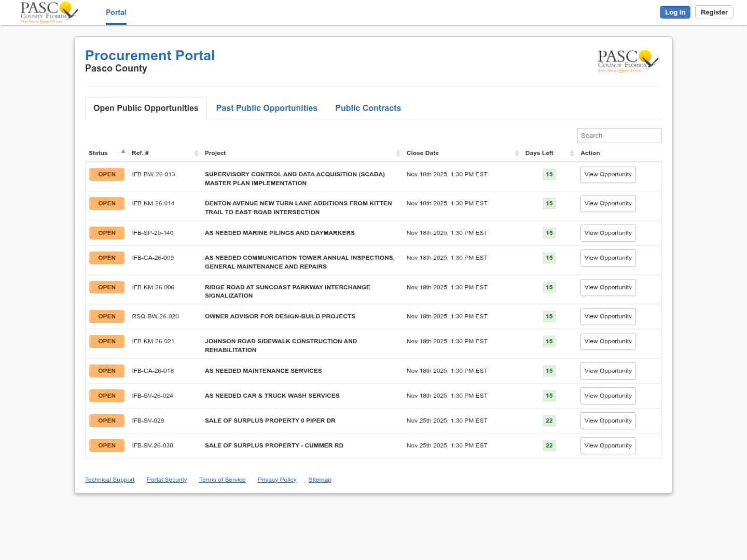
Task: Sort by Close Date column arrows
Action: 517,153
